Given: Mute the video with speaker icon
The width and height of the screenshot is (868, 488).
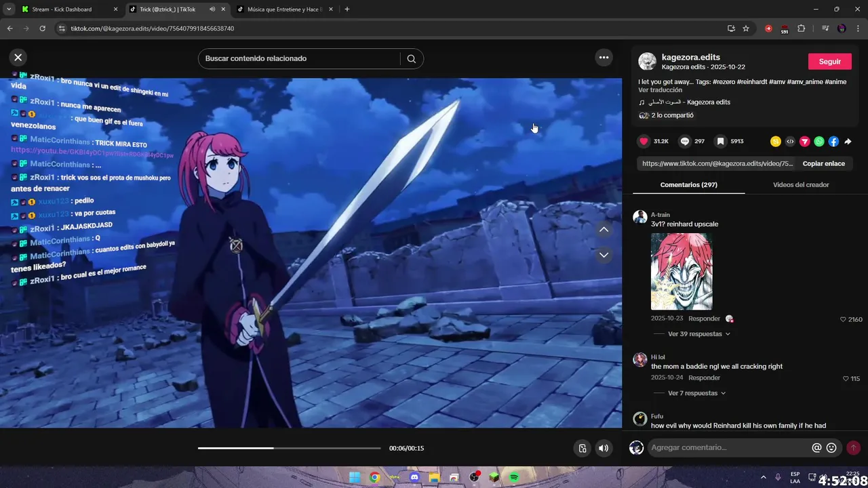Looking at the screenshot, I should (x=603, y=448).
